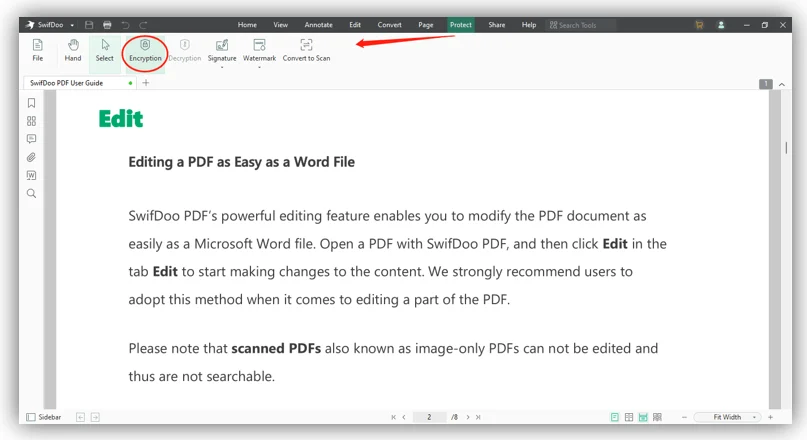Toggle continuous scrolling view mode
Screen dimensions: 807x440
click(x=643, y=417)
